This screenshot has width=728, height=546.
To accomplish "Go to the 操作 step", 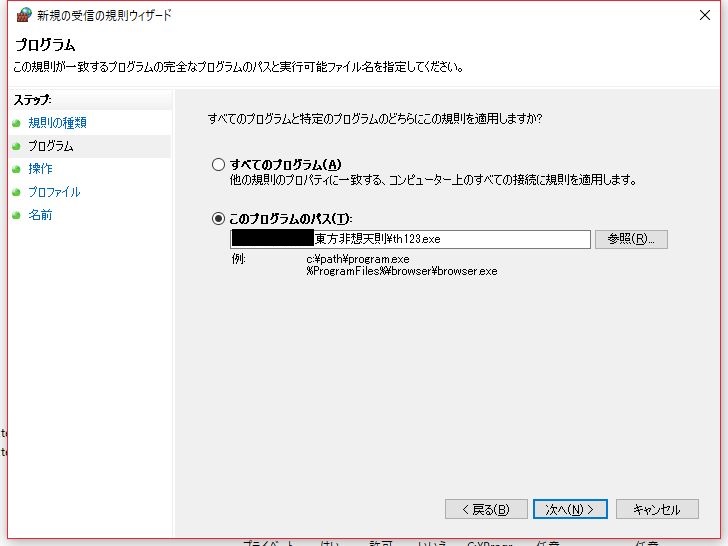I will (x=40, y=169).
